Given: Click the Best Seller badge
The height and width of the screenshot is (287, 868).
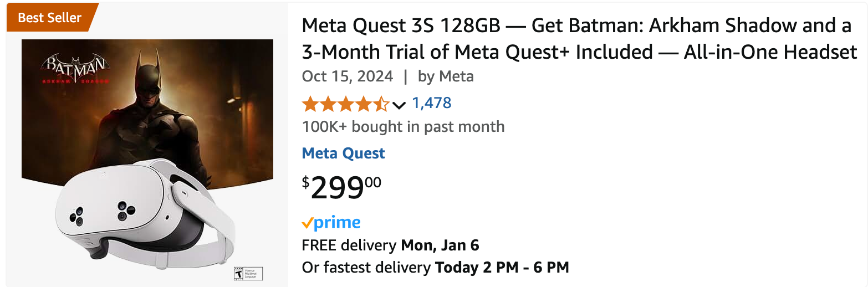Looking at the screenshot, I should tap(50, 17).
